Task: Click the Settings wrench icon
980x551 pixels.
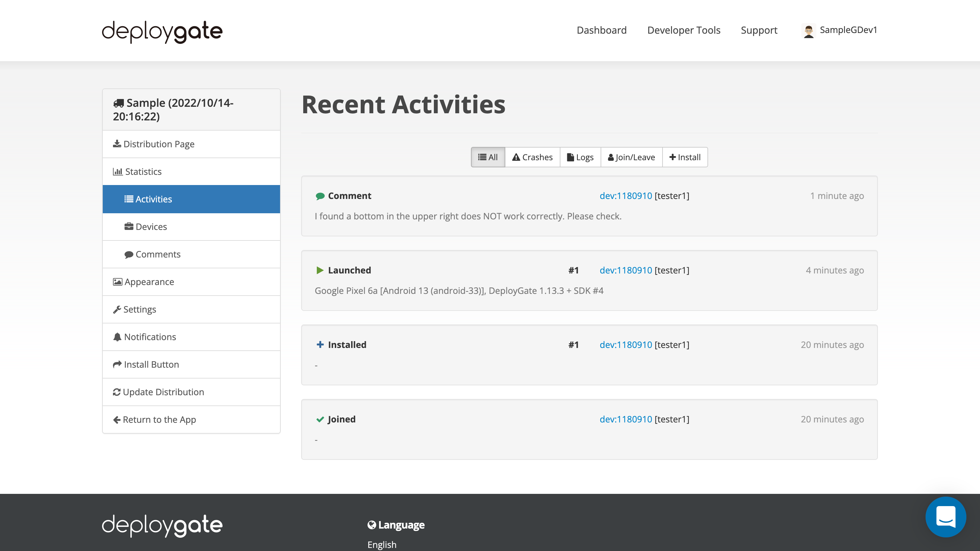Action: pyautogui.click(x=117, y=309)
